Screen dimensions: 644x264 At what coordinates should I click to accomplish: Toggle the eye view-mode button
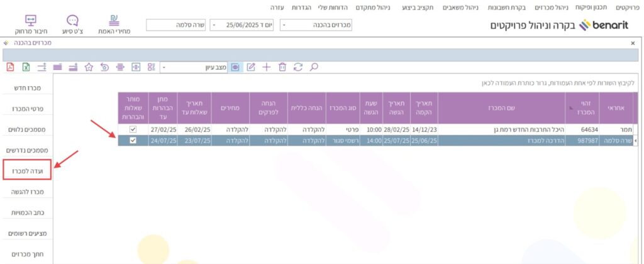click(235, 67)
